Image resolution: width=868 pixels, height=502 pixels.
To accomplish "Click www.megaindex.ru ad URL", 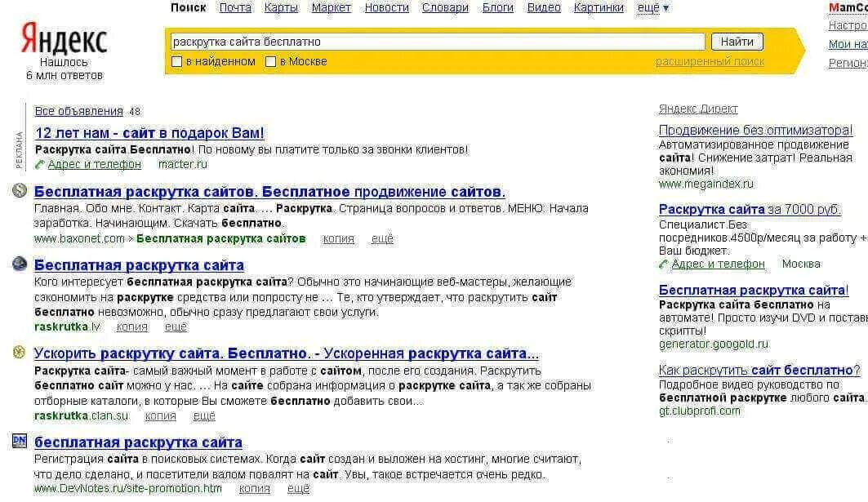I will (706, 184).
